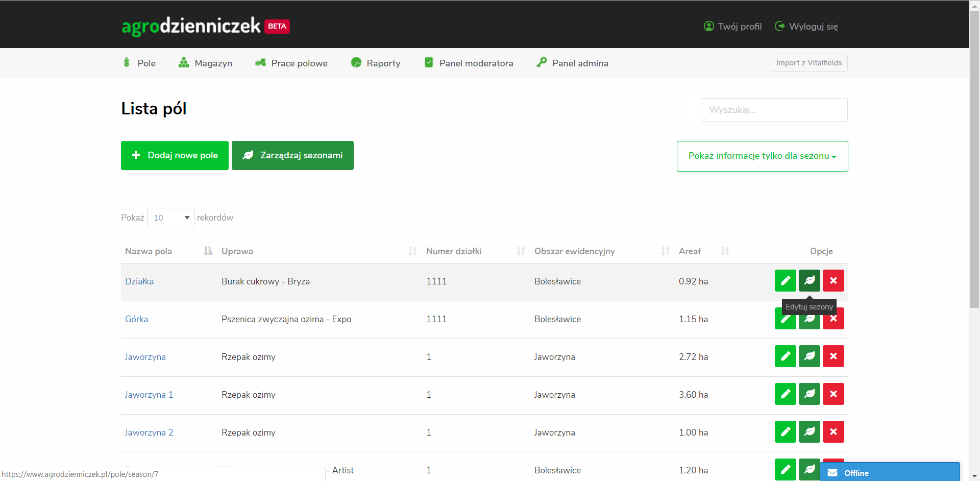Expand the records-per-page dropdown showing 10
The image size is (980, 481).
[x=170, y=218]
